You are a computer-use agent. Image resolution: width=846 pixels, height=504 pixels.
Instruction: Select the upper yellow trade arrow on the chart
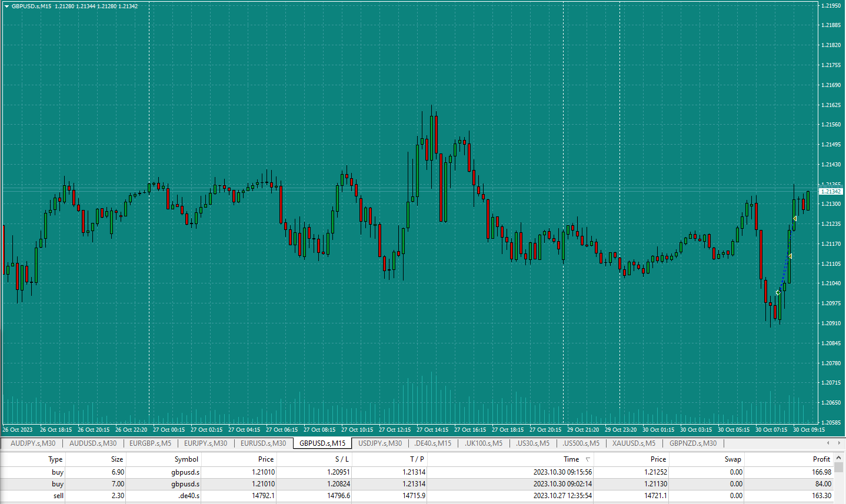click(x=795, y=219)
